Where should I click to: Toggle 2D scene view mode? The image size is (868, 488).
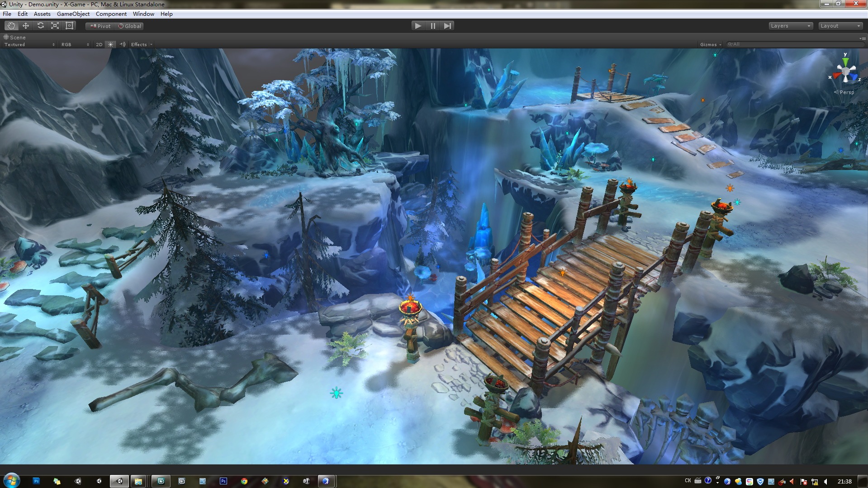(99, 44)
